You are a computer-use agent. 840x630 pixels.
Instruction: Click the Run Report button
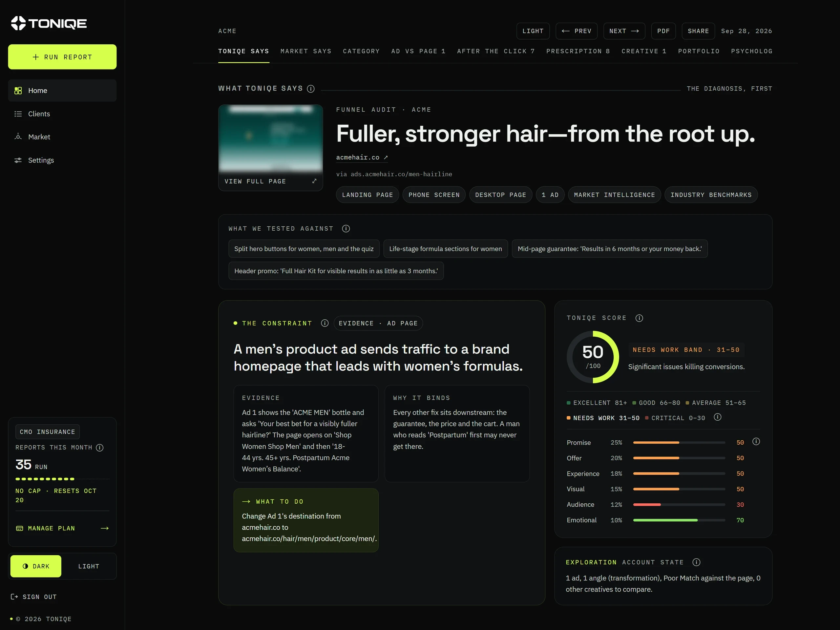click(62, 57)
